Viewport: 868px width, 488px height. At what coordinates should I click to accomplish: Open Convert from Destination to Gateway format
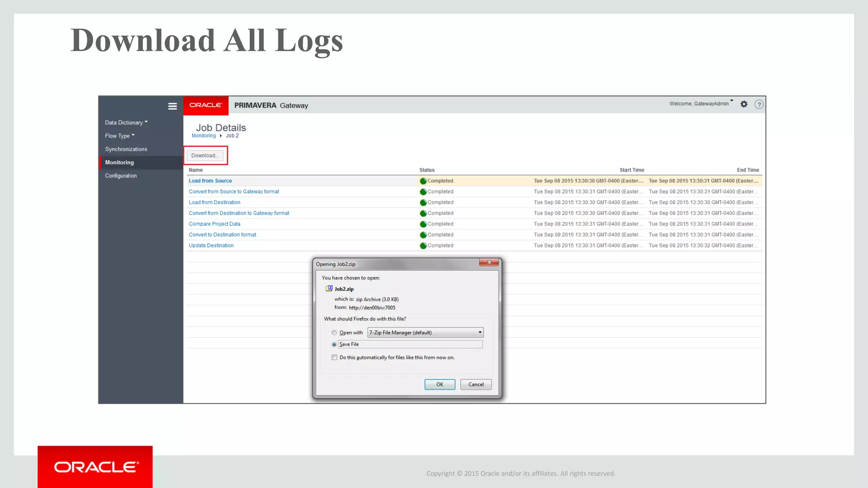[239, 213]
